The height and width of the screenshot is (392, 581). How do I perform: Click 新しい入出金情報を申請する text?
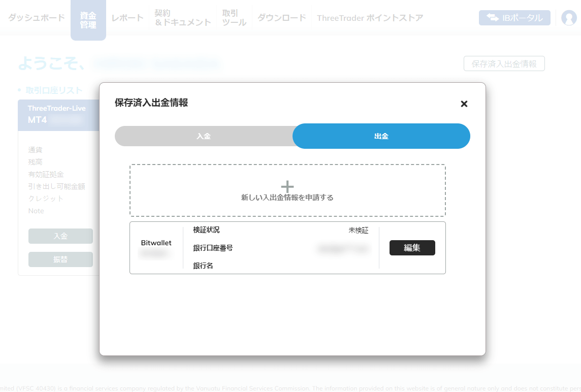[287, 198]
